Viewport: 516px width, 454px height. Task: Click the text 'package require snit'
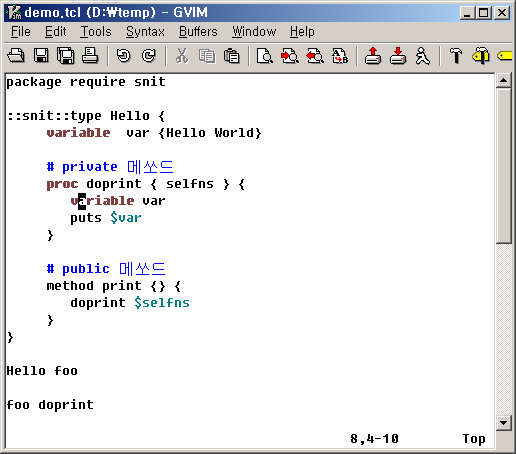[86, 82]
